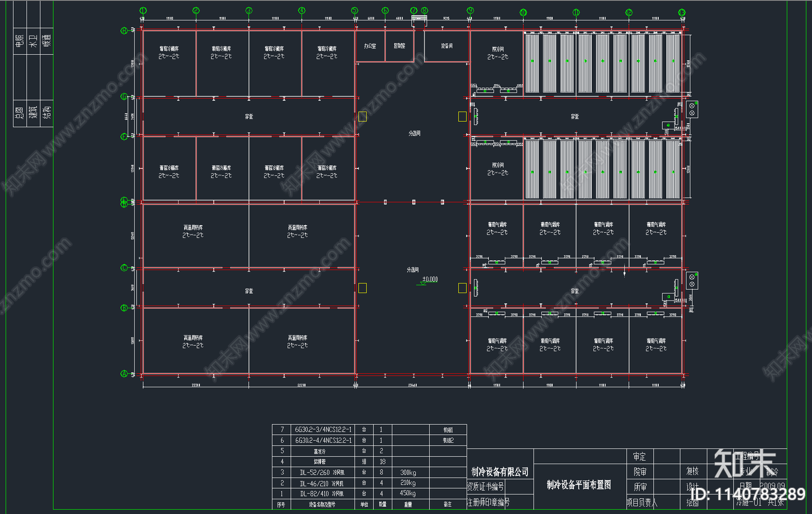Select the 设备名称及型号 table header
This screenshot has height=514, width=812.
(322, 504)
